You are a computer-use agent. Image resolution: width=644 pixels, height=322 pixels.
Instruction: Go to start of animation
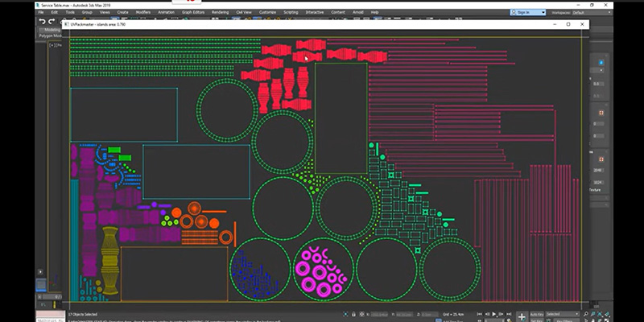(x=480, y=314)
